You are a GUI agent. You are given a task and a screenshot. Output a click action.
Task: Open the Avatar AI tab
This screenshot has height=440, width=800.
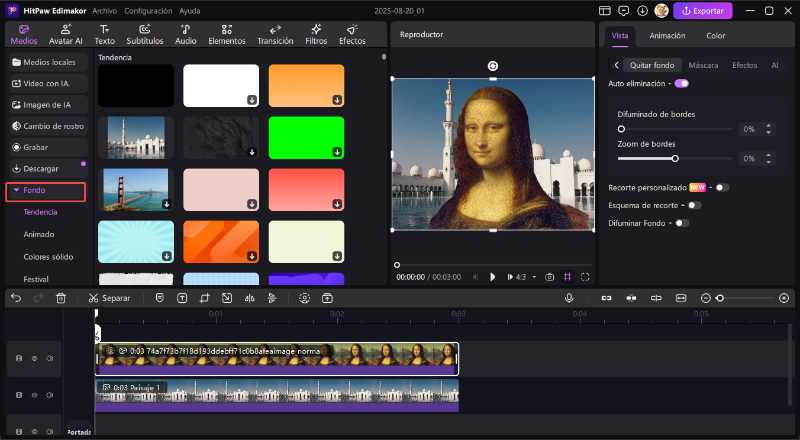point(65,35)
